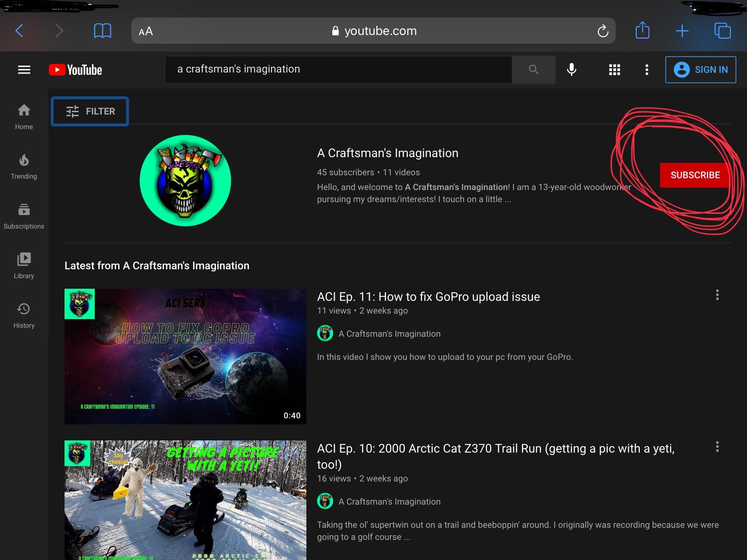The width and height of the screenshot is (747, 560).
Task: Start voice search with microphone icon
Action: click(571, 70)
